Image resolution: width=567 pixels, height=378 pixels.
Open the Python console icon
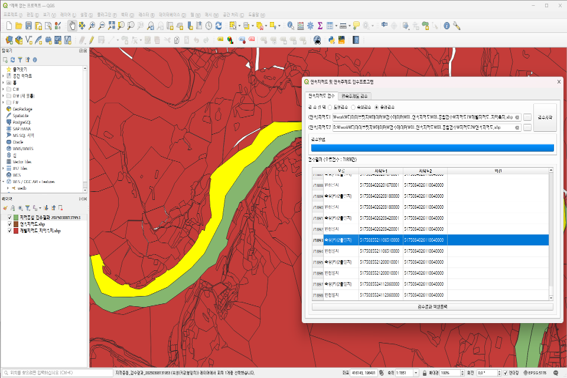tap(332, 40)
